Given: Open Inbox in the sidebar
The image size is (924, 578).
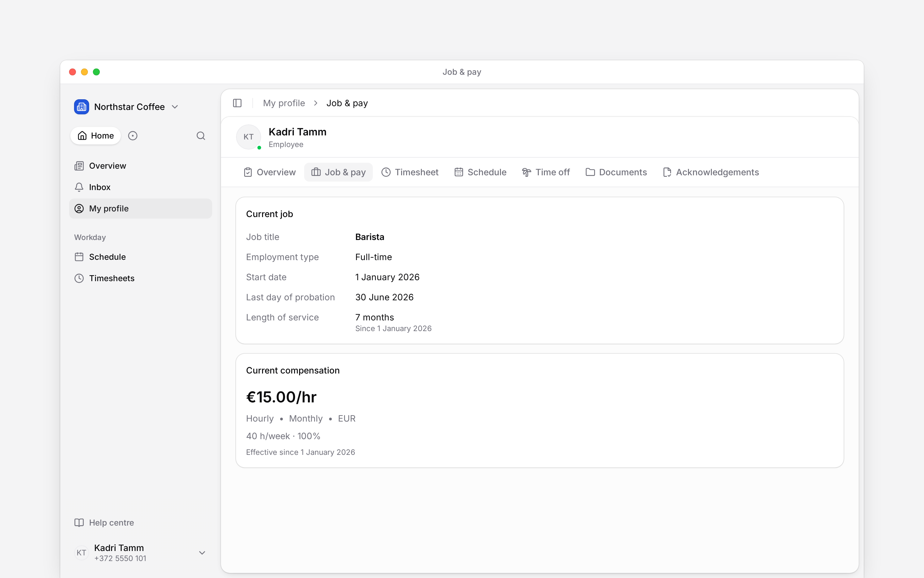Looking at the screenshot, I should point(141,187).
